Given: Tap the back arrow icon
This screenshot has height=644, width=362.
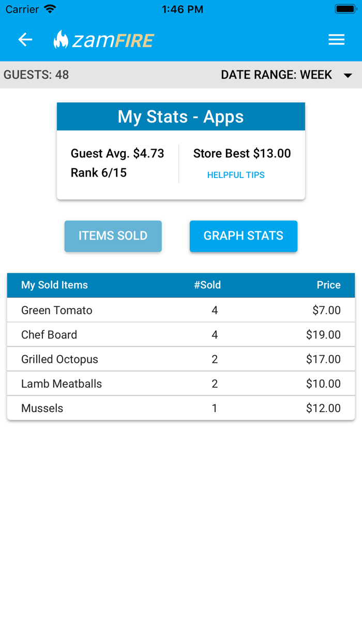Looking at the screenshot, I should tap(25, 40).
